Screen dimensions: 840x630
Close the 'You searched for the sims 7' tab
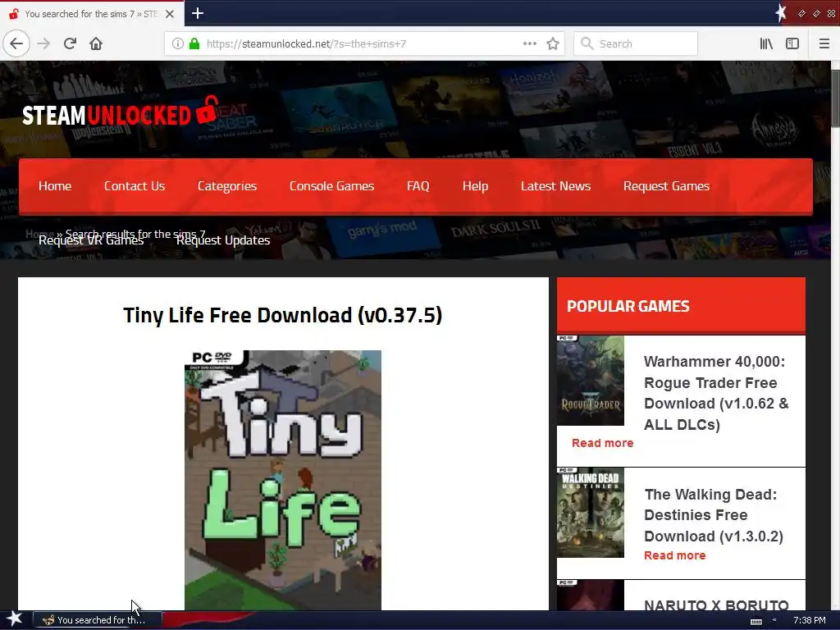point(169,14)
